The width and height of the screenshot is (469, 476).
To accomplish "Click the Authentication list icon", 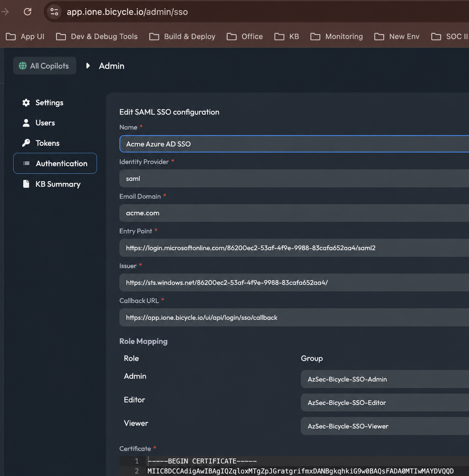I will (26, 163).
